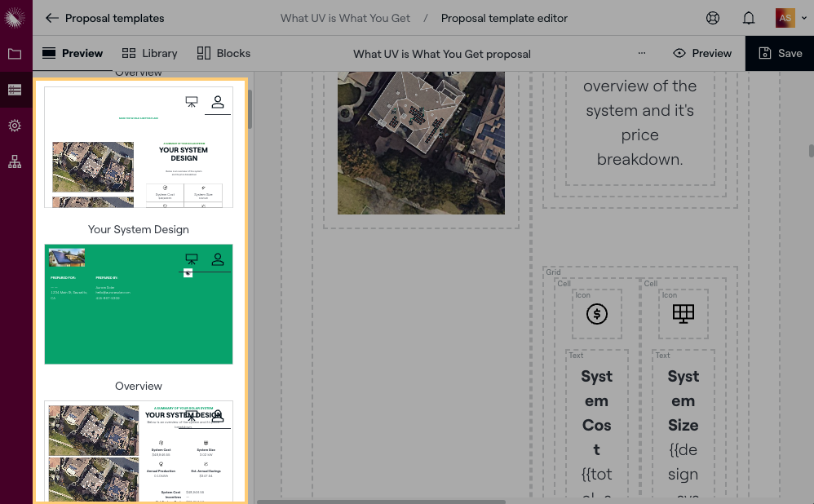Open the settings gear in the sidebar

pyautogui.click(x=15, y=126)
